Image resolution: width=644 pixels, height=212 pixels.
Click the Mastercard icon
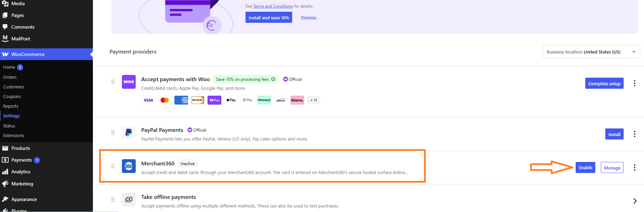click(165, 100)
